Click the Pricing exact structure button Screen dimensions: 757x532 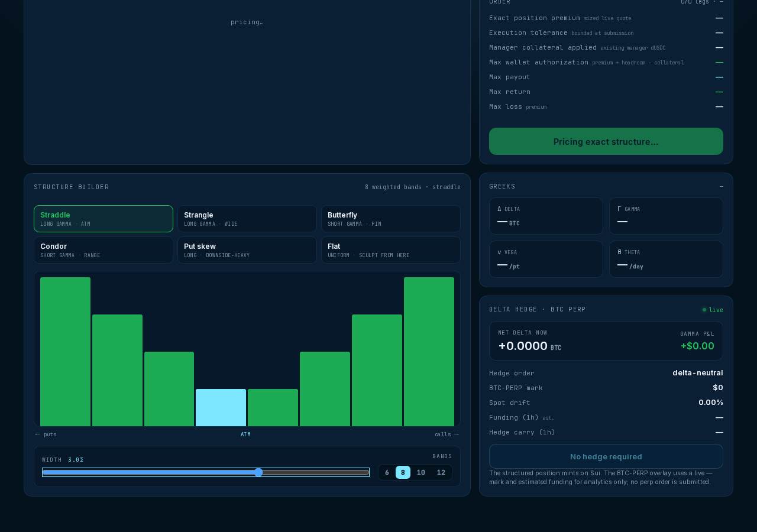[606, 141]
